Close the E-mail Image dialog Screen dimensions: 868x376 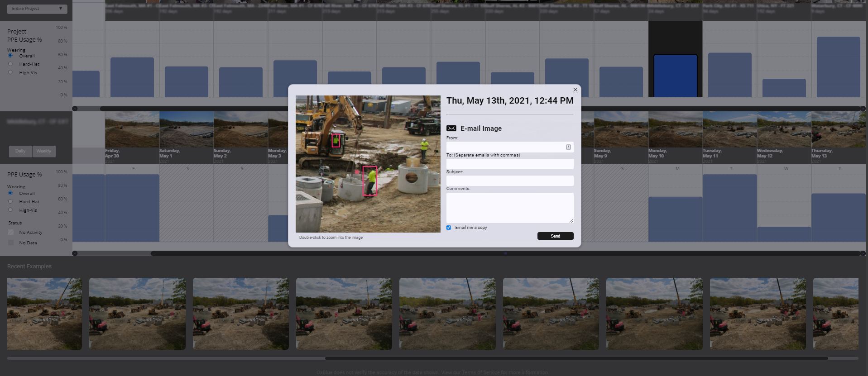click(575, 90)
